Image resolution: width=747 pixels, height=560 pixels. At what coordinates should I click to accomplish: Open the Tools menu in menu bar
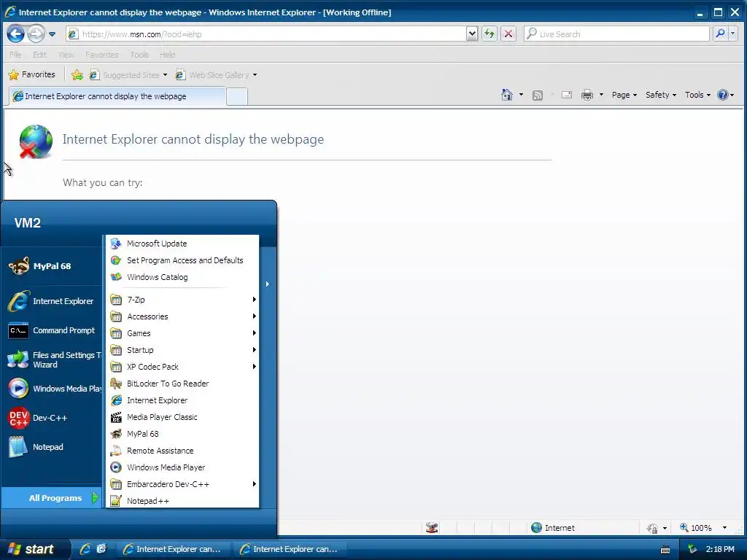(139, 55)
